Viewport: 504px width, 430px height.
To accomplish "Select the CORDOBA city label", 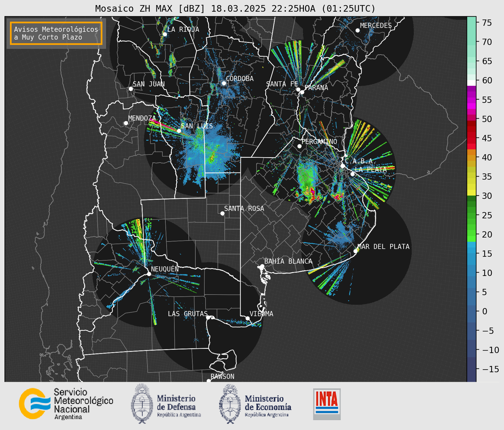I will [x=240, y=79].
